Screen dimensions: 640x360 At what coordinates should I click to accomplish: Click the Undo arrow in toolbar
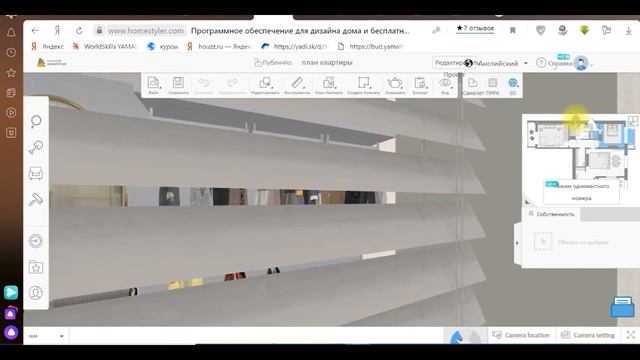(x=204, y=85)
